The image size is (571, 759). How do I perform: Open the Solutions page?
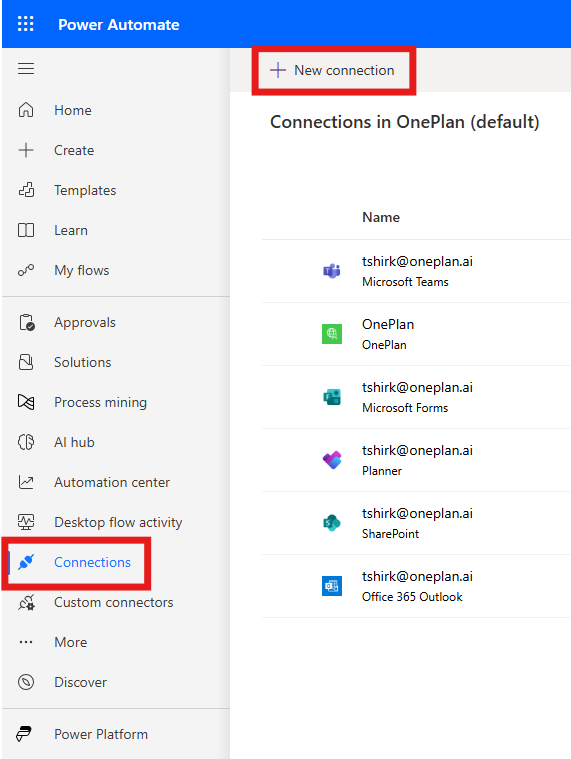[x=82, y=362]
